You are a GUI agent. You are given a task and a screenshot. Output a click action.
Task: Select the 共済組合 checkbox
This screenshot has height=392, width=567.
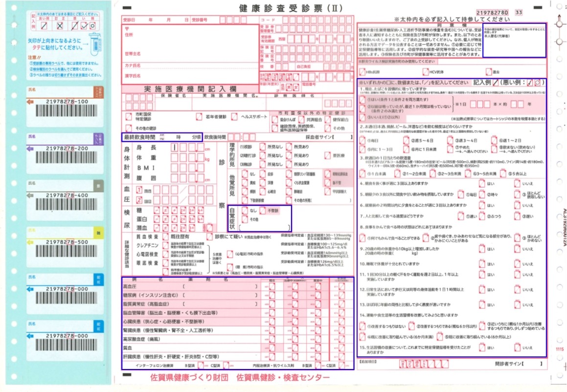coord(301,120)
